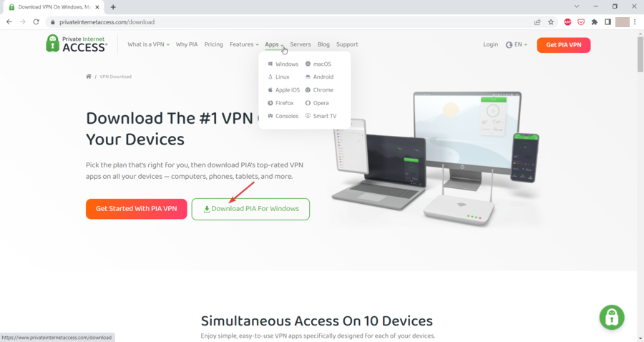Bookmark this page with the star icon
This screenshot has height=342, width=644.
551,22
